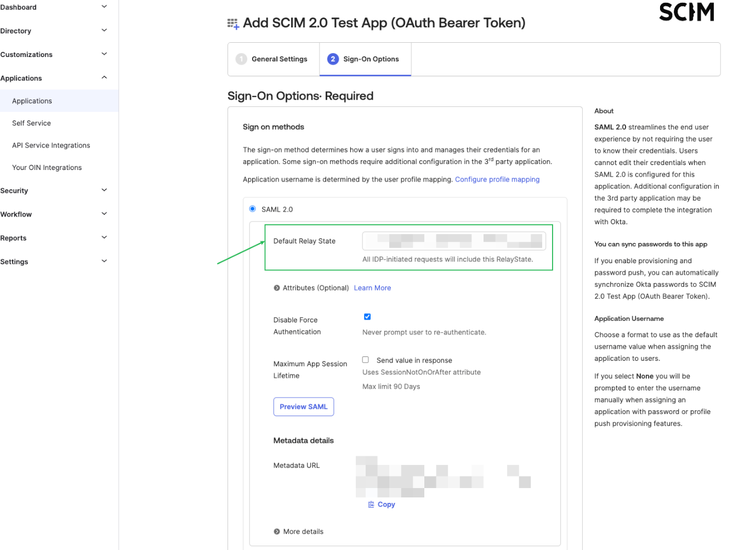Click the step 1 numbered circle icon
The height and width of the screenshot is (550, 756).
coord(241,59)
